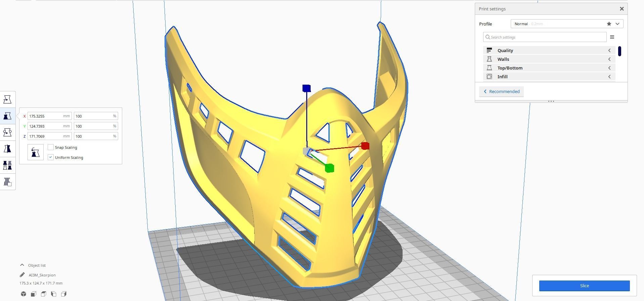
Task: Select the Rotate tool in left toolbar
Action: [7, 132]
